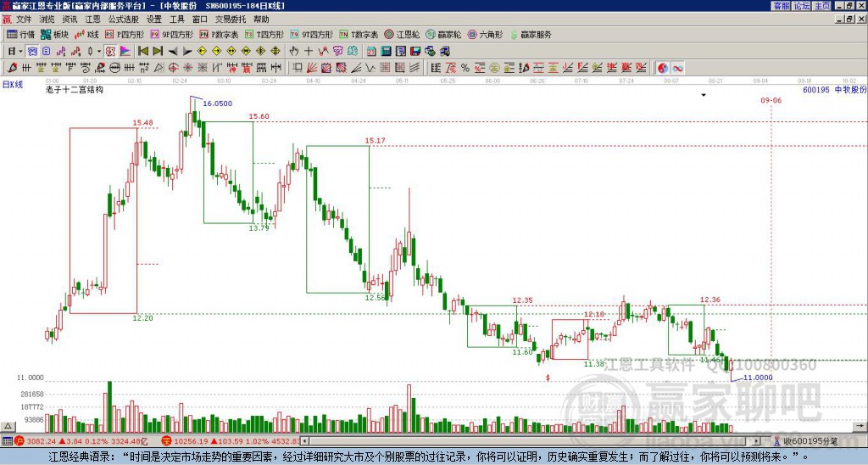Open the 江恩轮 tool
The width and height of the screenshot is (868, 465).
[x=403, y=34]
